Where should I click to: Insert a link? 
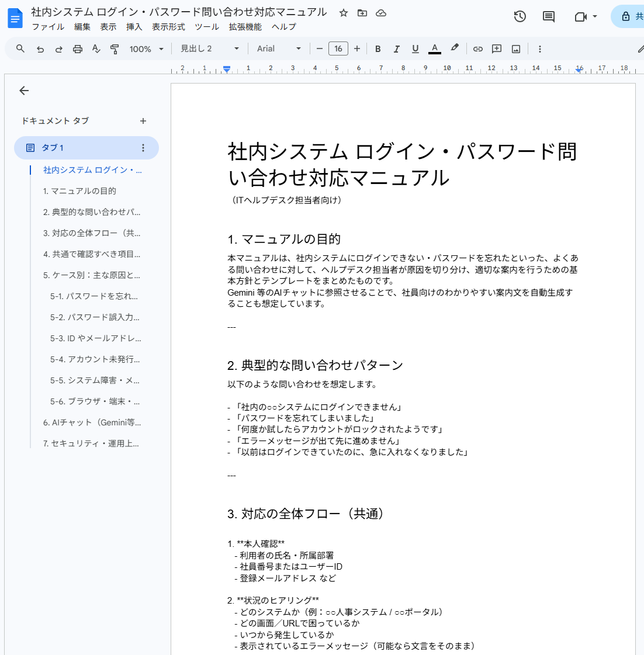point(477,49)
